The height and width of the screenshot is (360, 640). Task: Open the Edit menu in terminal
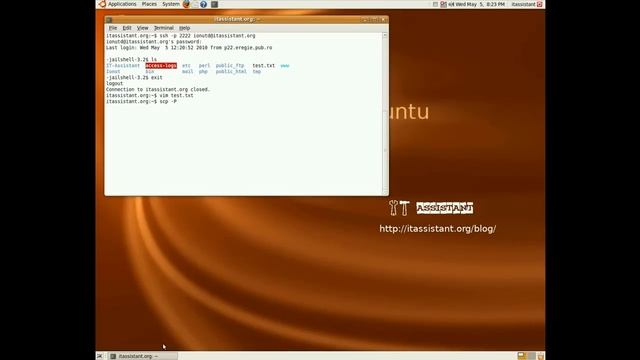coord(127,28)
